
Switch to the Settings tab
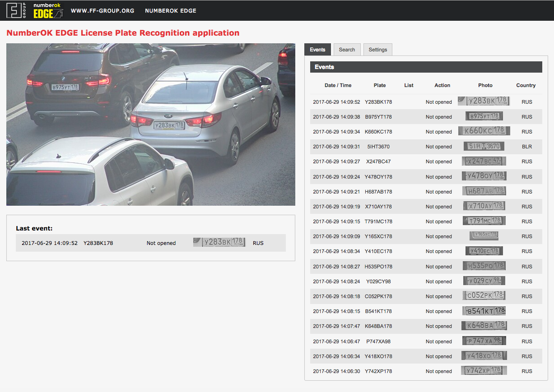click(x=378, y=50)
